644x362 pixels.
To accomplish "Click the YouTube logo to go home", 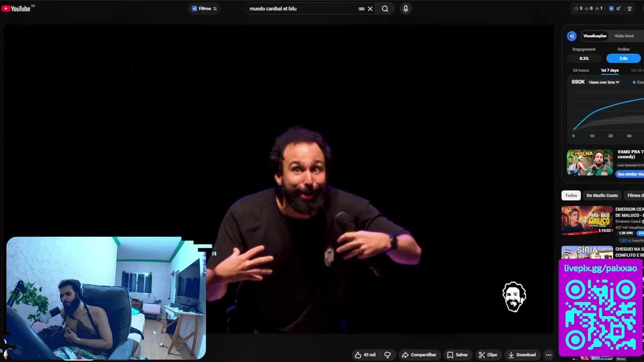I will click(x=17, y=8).
